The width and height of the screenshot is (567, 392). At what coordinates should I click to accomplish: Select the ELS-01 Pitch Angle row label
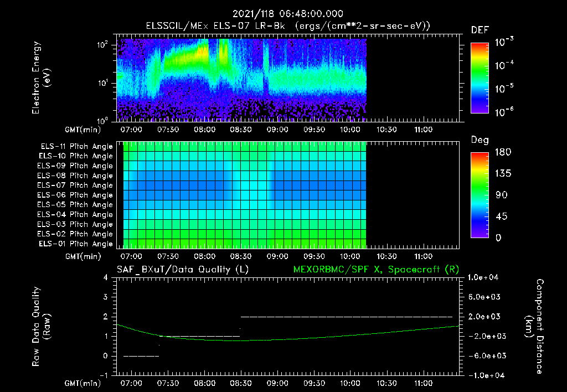76,244
